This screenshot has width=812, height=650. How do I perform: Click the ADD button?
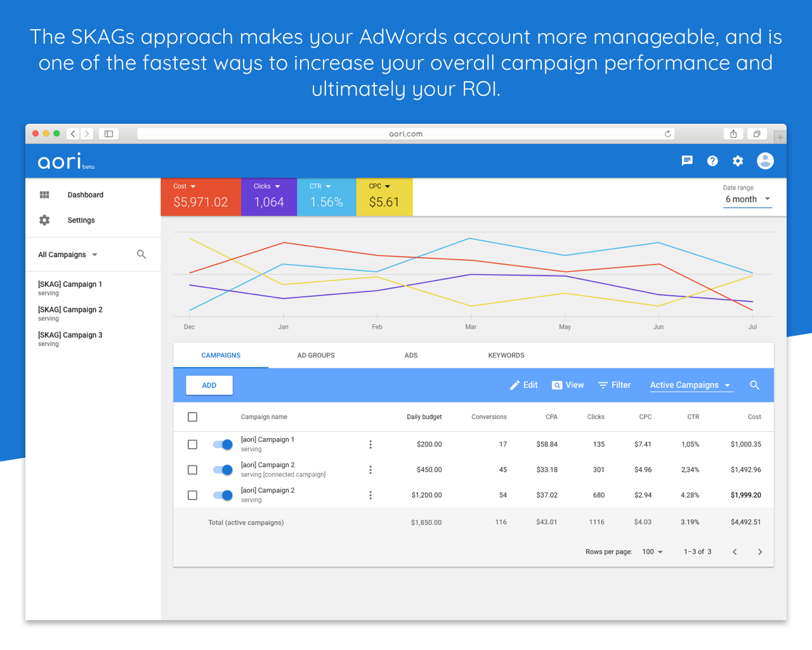tap(209, 385)
